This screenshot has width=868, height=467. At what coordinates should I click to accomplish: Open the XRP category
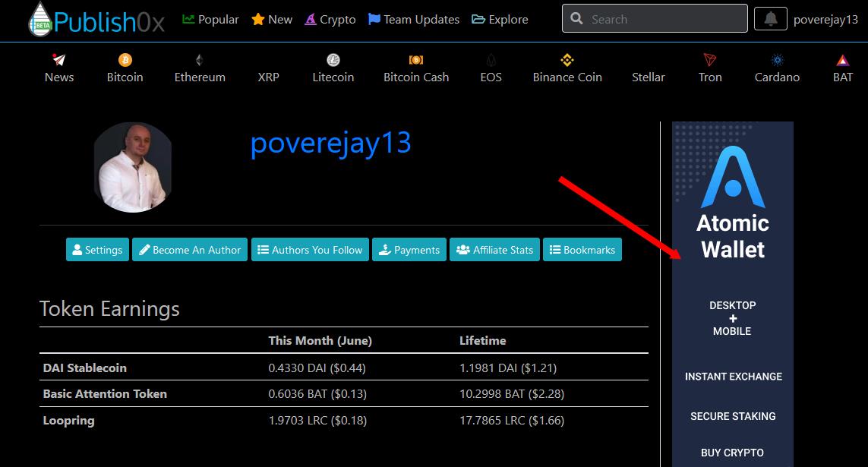point(269,77)
